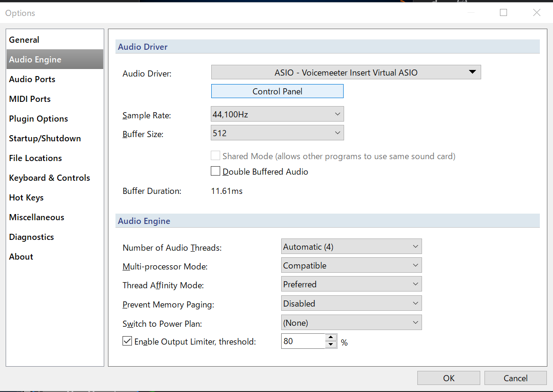This screenshot has width=553, height=392.
Task: Open the Buffer Size dropdown
Action: point(277,133)
